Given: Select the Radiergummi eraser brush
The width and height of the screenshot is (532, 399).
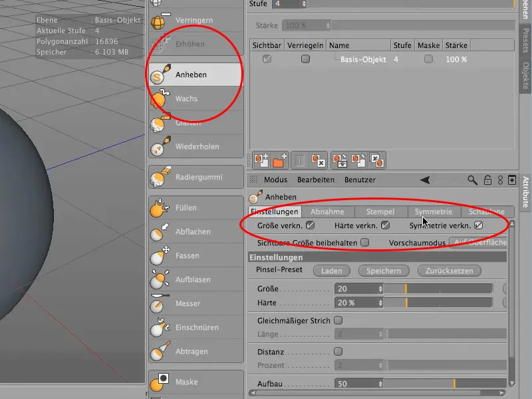Looking at the screenshot, I should click(x=196, y=177).
